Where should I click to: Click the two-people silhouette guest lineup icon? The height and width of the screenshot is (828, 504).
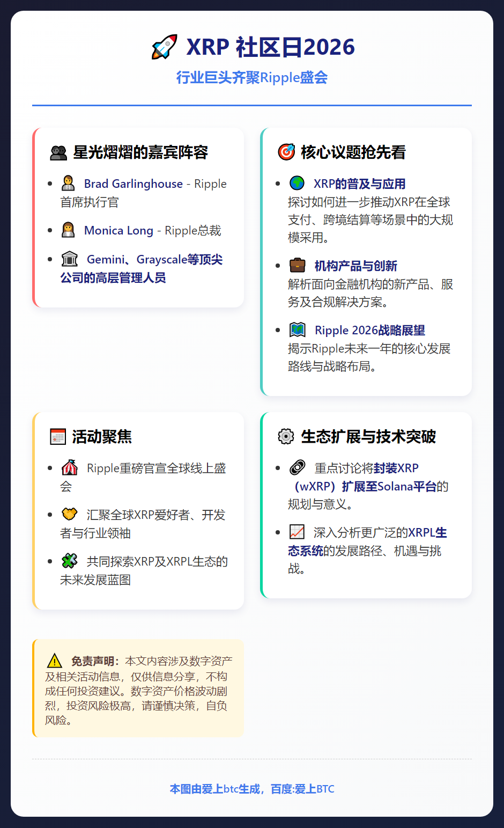point(58,153)
